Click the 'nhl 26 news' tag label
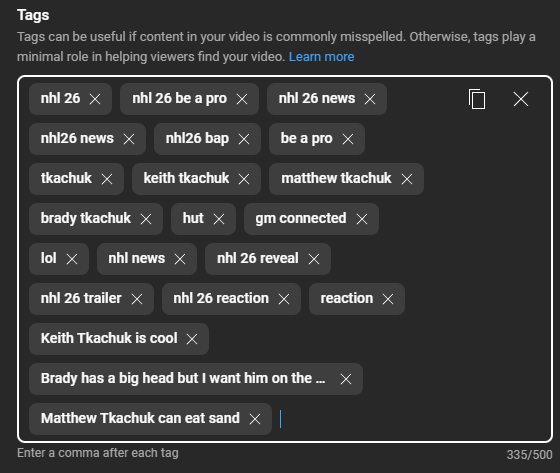 click(x=317, y=98)
